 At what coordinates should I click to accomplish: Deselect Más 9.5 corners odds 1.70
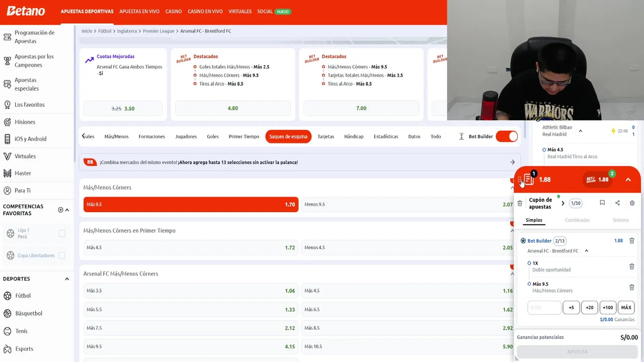pos(191,204)
